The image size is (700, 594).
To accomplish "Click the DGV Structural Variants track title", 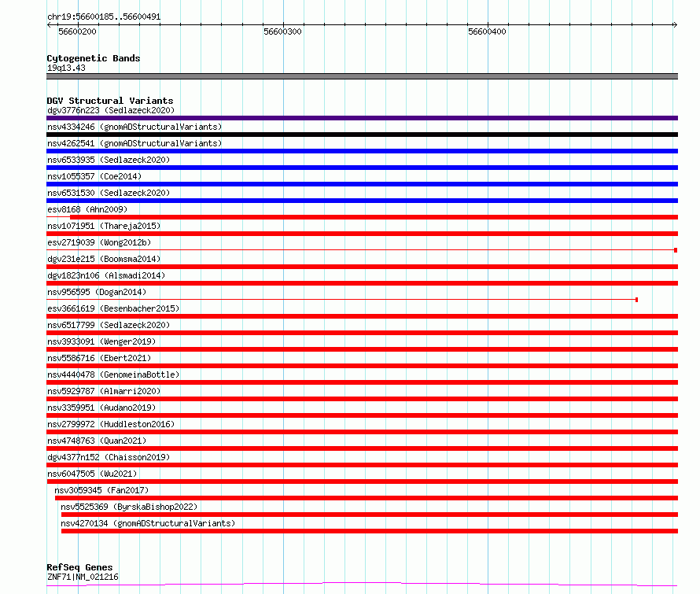I will click(x=110, y=101).
